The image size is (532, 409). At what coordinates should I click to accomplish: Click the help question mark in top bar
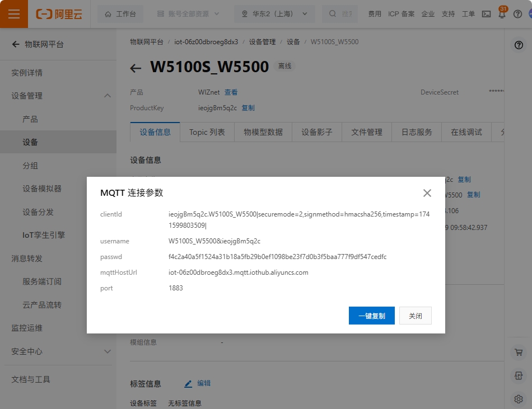(517, 14)
